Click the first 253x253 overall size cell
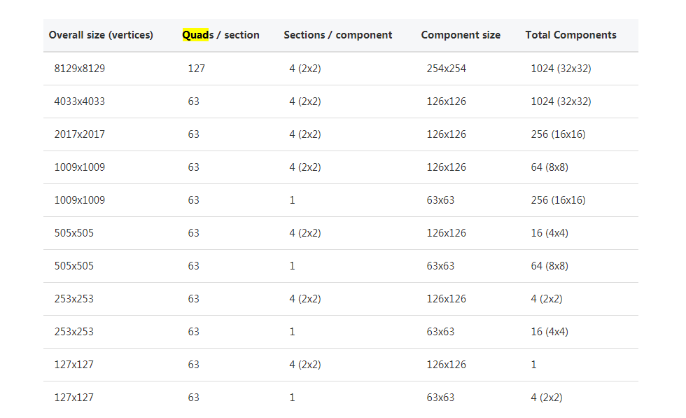This screenshot has width=686, height=418. pyautogui.click(x=74, y=299)
